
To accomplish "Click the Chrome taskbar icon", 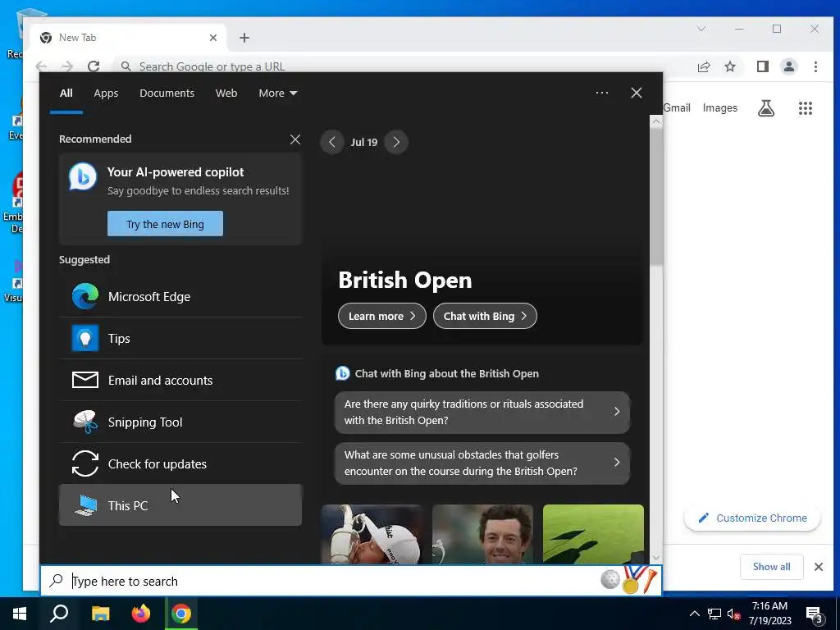I will [x=181, y=614].
